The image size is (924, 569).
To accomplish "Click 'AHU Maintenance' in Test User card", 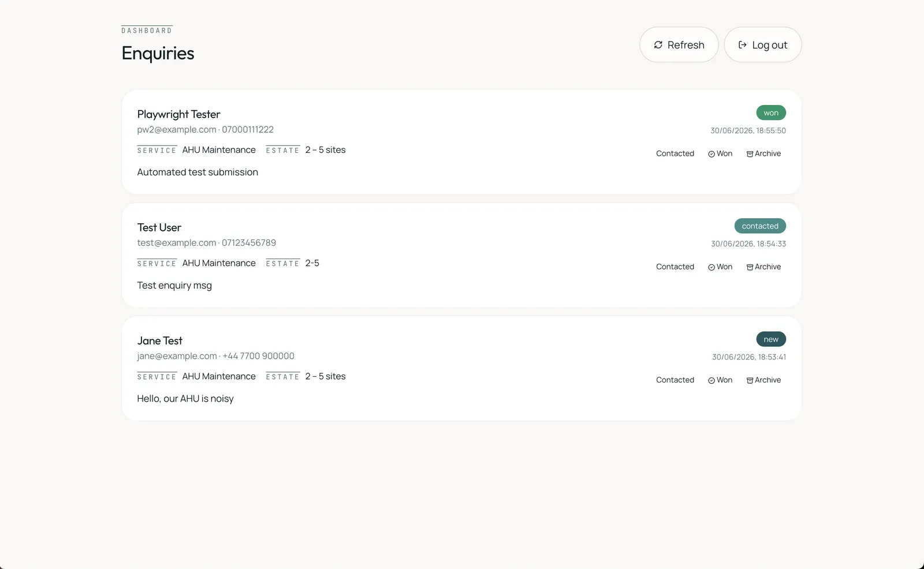I will click(219, 263).
